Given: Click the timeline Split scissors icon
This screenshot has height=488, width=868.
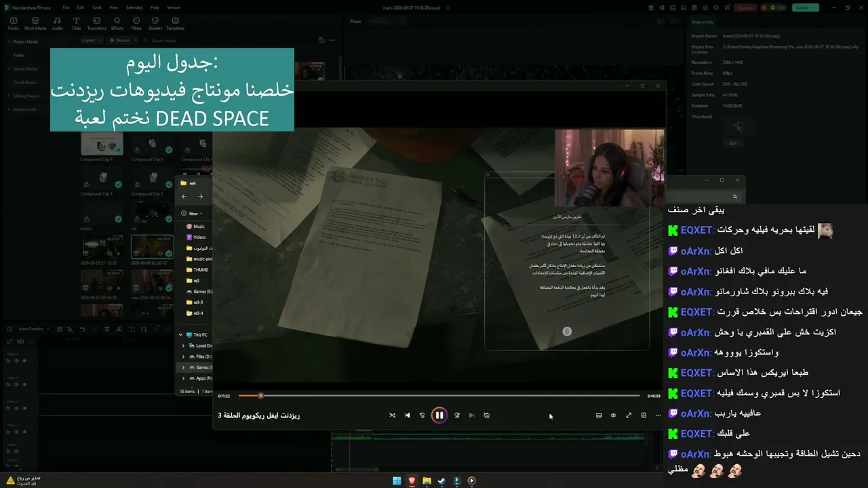Looking at the screenshot, I should pos(119,329).
